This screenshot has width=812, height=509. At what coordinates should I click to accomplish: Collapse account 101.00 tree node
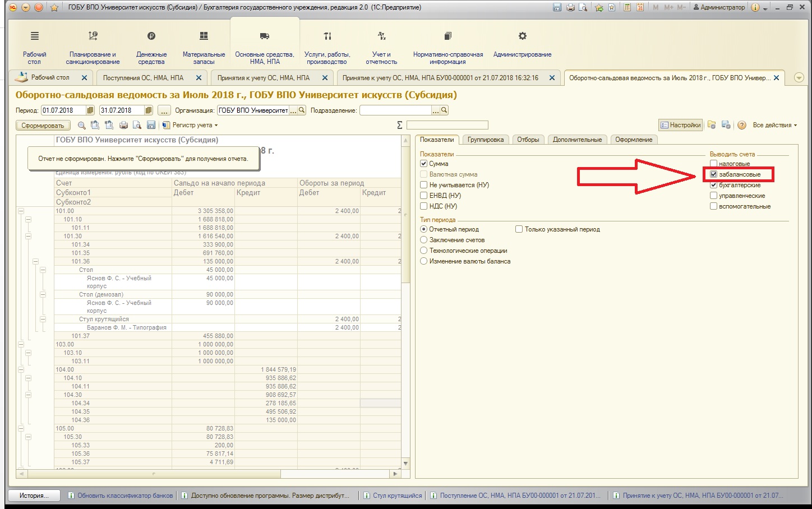[x=21, y=211]
